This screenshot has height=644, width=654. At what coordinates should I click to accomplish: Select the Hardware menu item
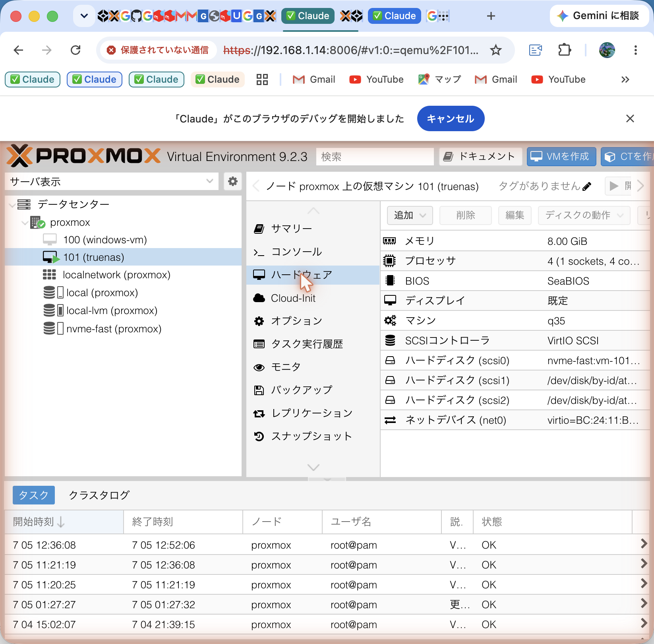click(313, 275)
